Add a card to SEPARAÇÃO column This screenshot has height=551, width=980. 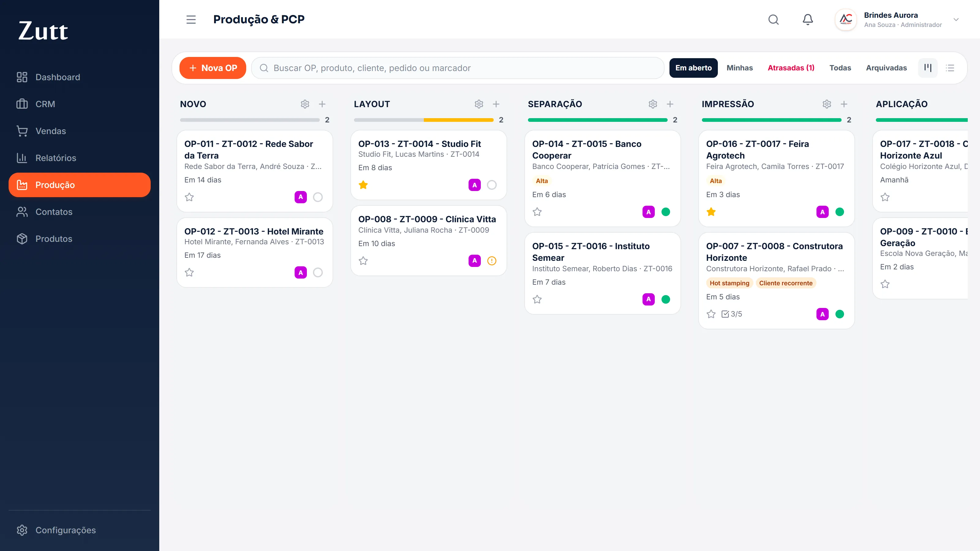[670, 104]
